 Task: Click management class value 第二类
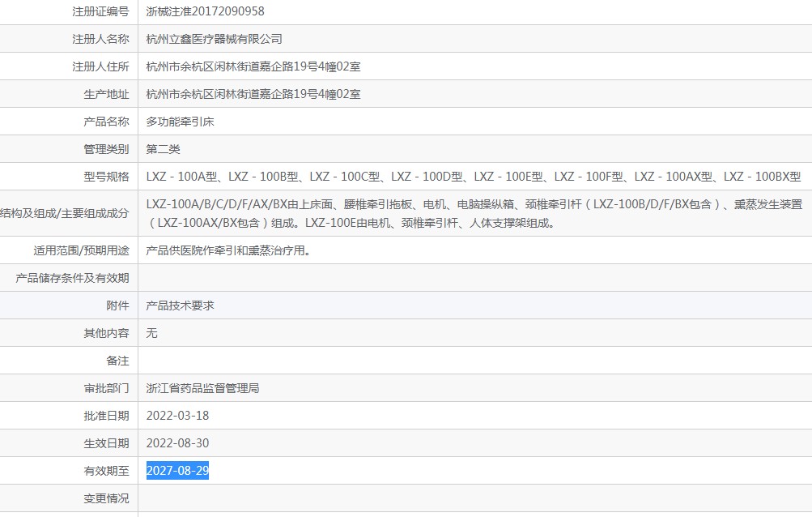(163, 149)
